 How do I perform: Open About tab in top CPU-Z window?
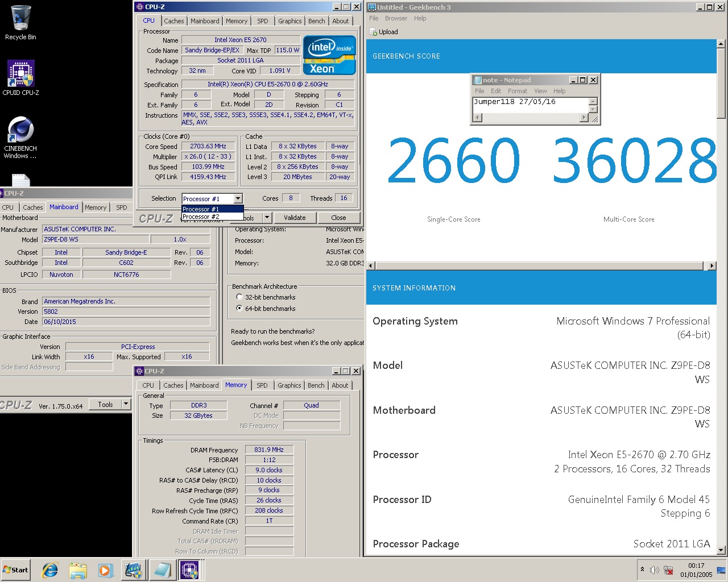pyautogui.click(x=341, y=21)
